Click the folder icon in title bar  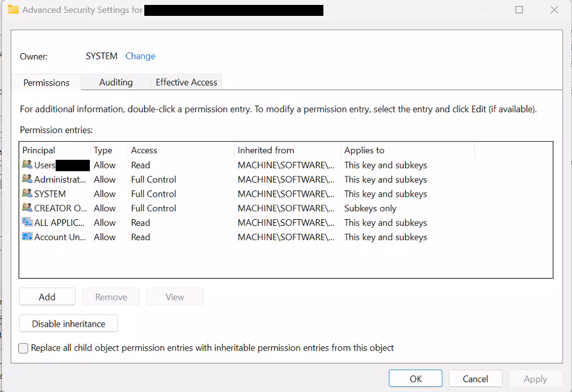coord(13,10)
